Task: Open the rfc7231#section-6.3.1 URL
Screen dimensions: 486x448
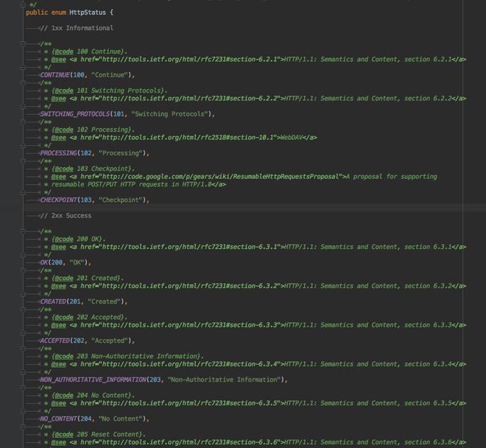Action: [190, 247]
